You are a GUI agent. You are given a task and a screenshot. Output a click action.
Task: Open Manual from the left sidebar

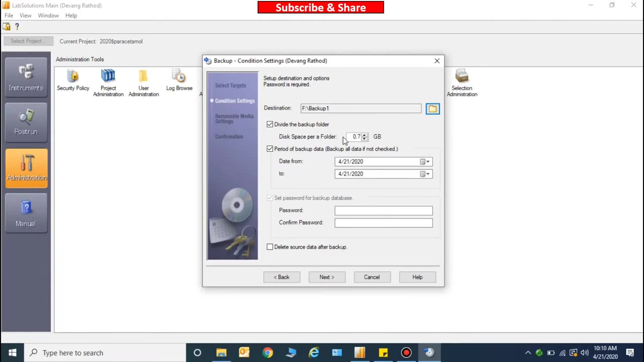[x=26, y=213]
